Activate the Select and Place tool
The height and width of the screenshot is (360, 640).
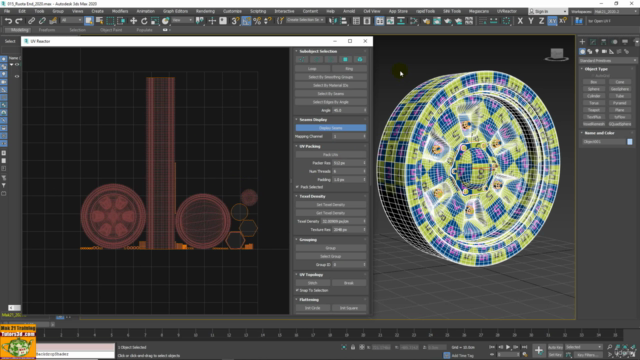click(165, 20)
